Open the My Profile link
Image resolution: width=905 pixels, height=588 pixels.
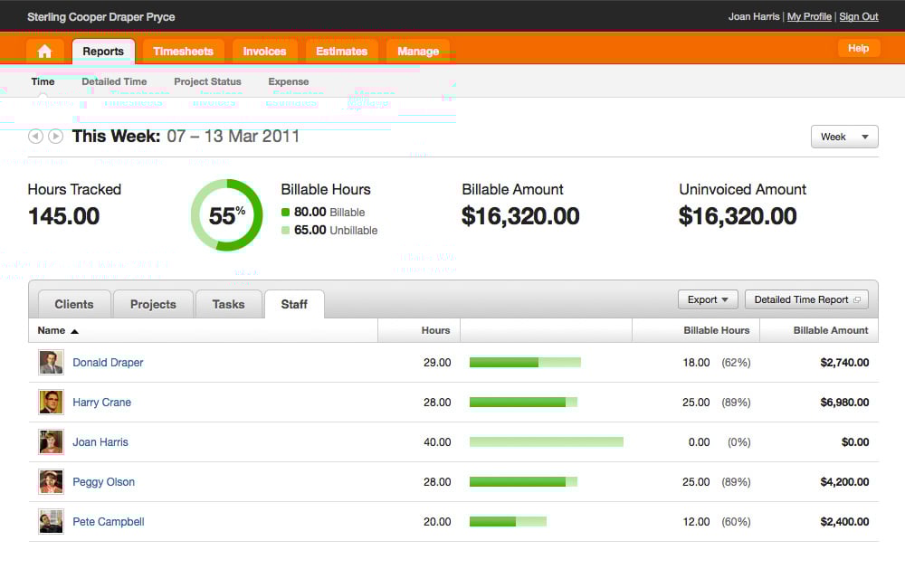809,16
